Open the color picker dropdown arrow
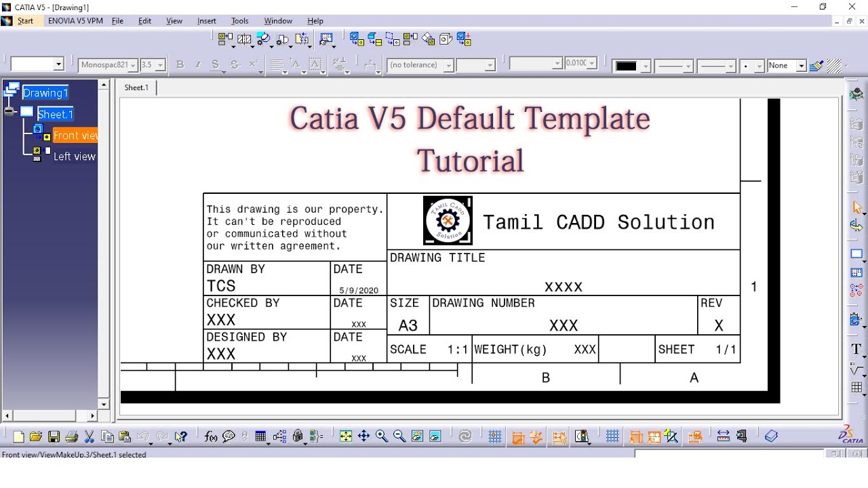This screenshot has width=868, height=488. coord(646,66)
